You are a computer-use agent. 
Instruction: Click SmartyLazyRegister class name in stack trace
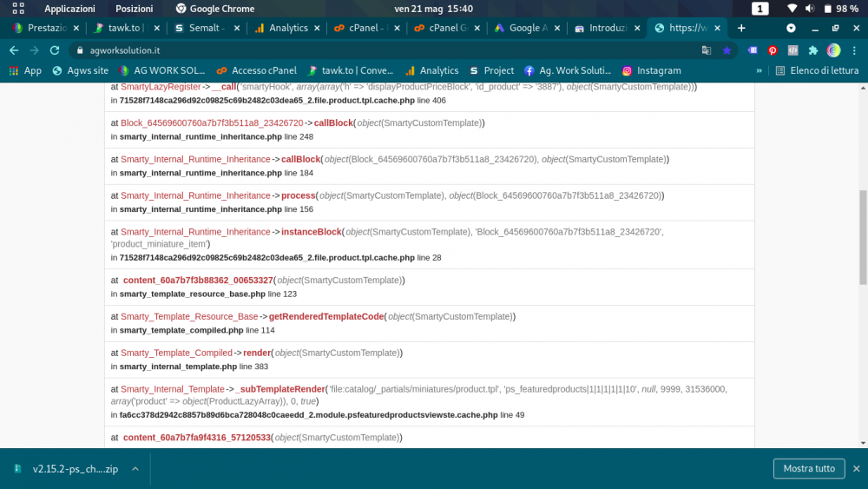tap(161, 87)
